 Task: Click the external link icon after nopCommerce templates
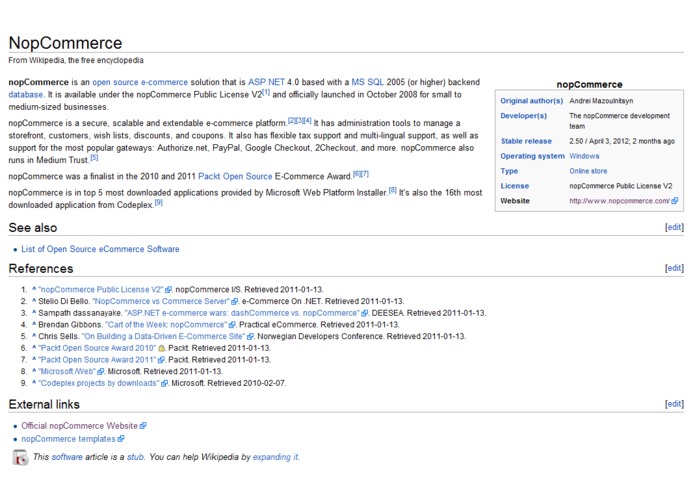(121, 439)
